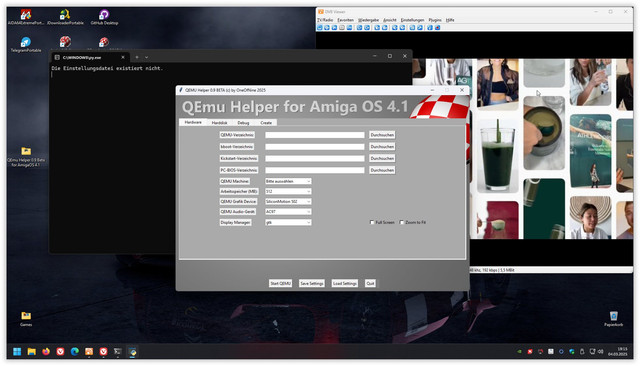Image resolution: width=640 pixels, height=366 pixels.
Task: Click the QEMU-Verzeichnis path input field
Action: pyautogui.click(x=315, y=135)
